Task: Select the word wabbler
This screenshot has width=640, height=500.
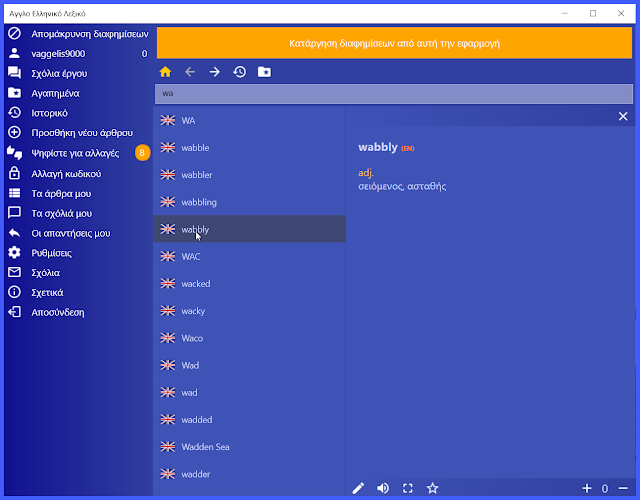Action: pyautogui.click(x=249, y=175)
